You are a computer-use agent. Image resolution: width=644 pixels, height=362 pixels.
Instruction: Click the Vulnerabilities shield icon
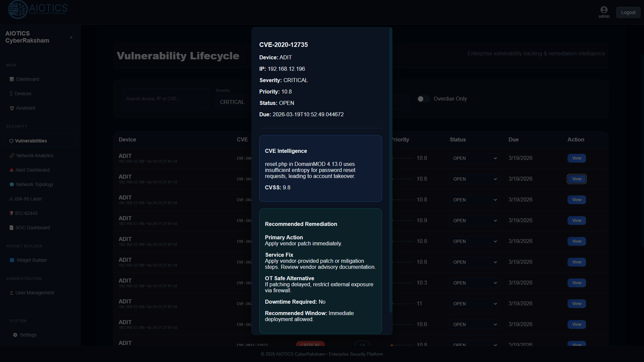click(x=11, y=141)
